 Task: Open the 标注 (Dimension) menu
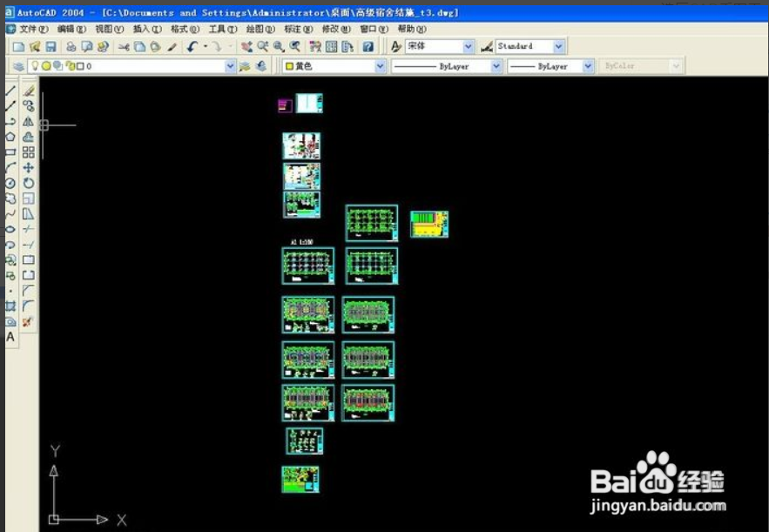[299, 30]
